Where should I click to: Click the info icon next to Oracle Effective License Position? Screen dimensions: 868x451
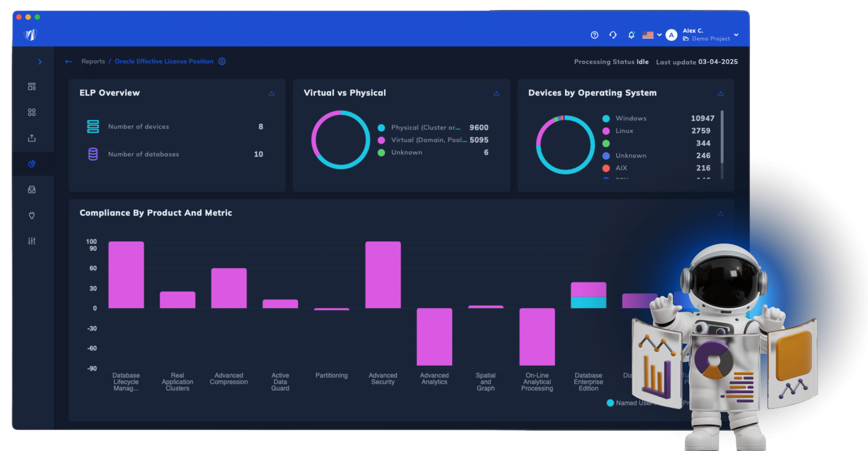pos(223,61)
